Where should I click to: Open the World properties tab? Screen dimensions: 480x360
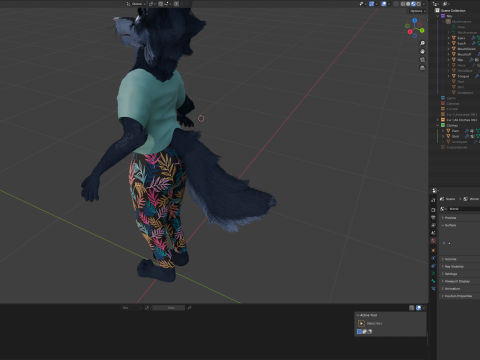click(433, 240)
